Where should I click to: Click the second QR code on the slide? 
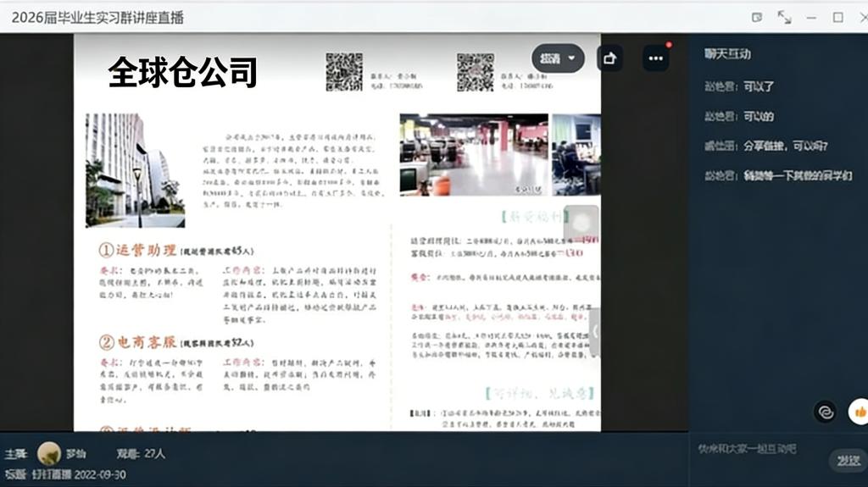[x=476, y=72]
